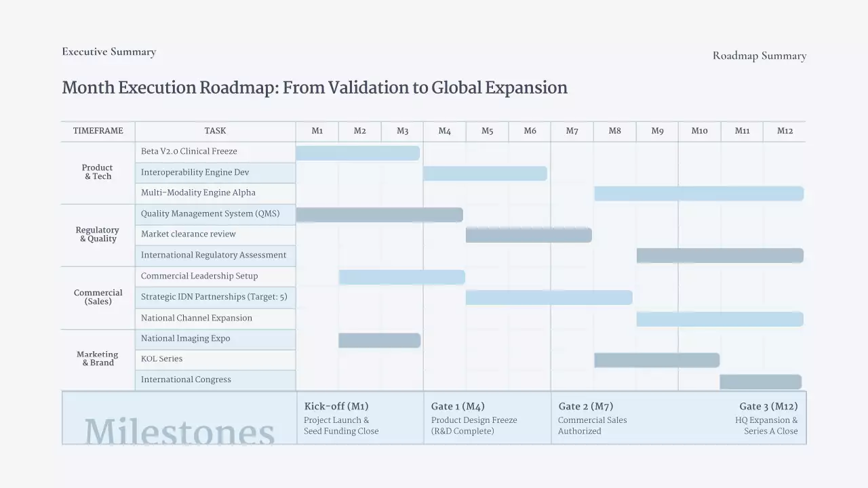Screen dimensions: 868x488
Task: Click the M12 month column header
Action: pos(785,131)
